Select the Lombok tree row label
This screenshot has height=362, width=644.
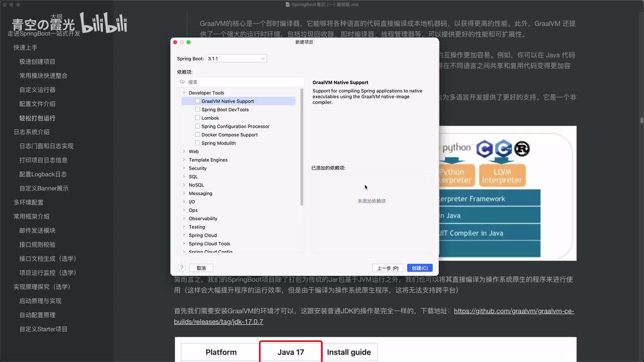[x=210, y=118]
